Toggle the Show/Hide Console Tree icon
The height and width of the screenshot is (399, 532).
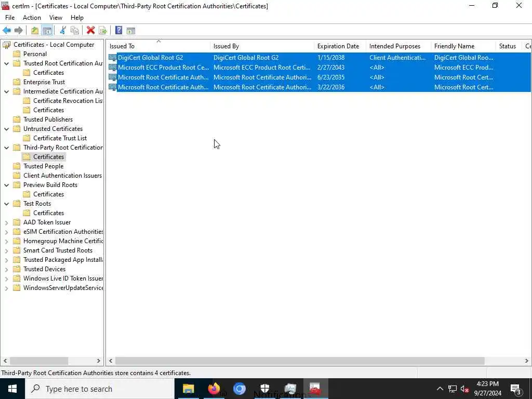(47, 31)
